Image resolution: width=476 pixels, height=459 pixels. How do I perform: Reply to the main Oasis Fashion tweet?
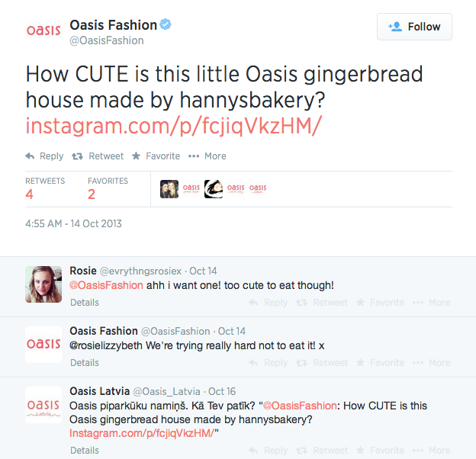coord(44,156)
